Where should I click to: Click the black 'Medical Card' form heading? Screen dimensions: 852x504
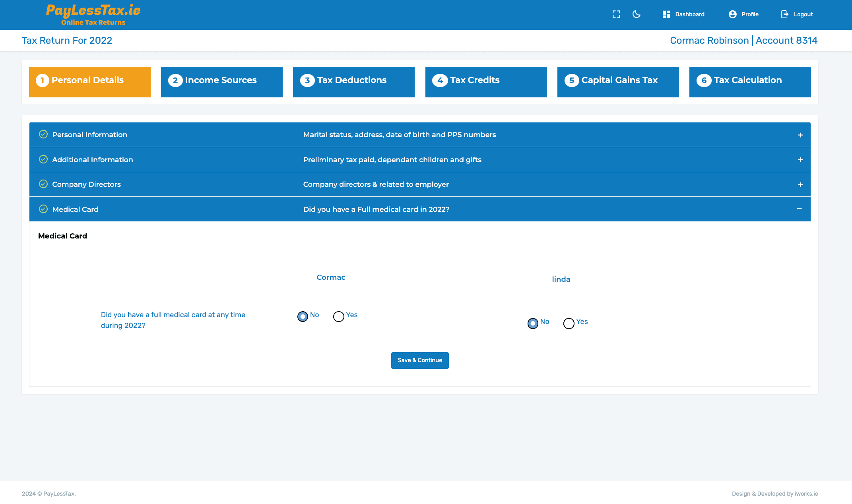[62, 236]
